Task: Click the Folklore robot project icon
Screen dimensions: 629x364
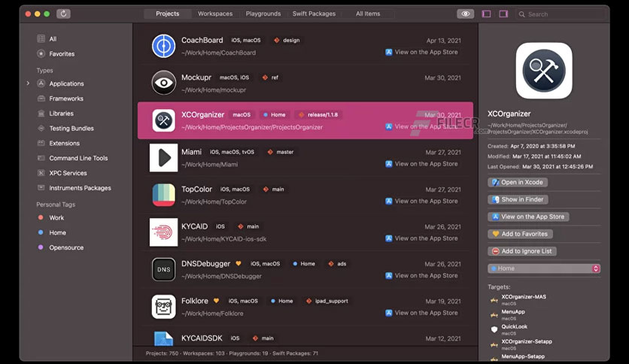Action: click(164, 307)
